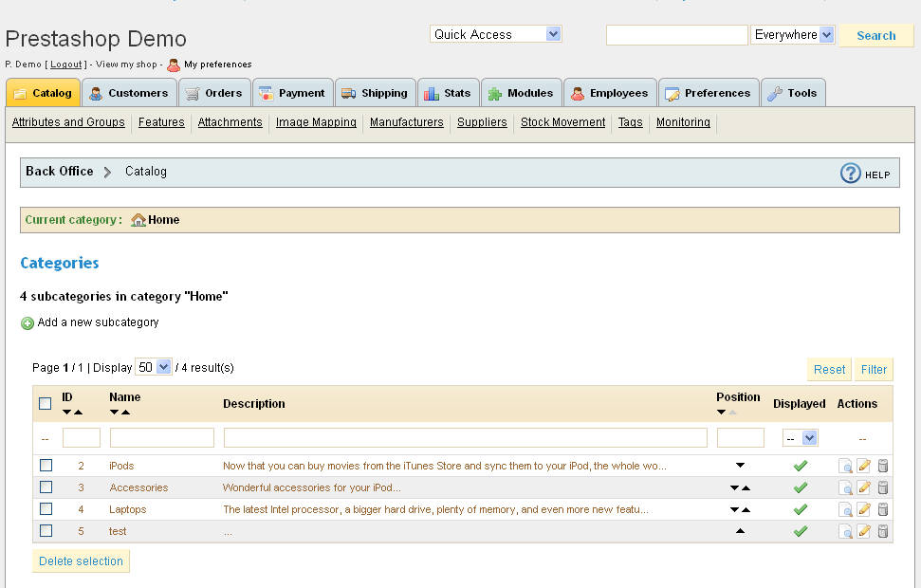Screen dimensions: 921x588
Task: Click the green displayed checkmark for test
Action: click(x=800, y=531)
